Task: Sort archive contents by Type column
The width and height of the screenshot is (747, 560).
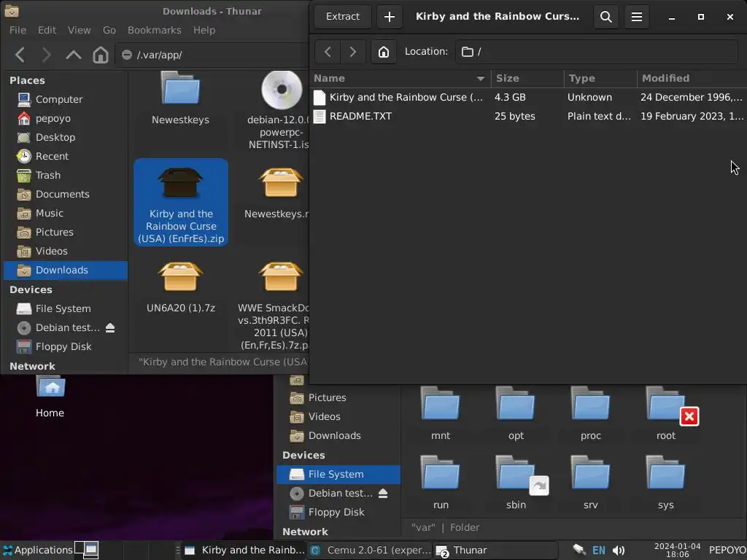Action: click(601, 78)
